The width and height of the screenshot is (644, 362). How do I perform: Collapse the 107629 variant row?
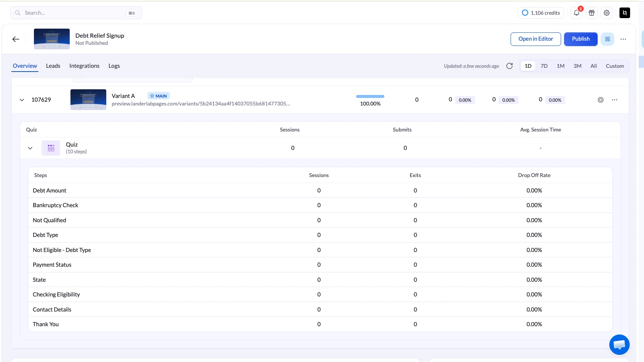coord(22,100)
